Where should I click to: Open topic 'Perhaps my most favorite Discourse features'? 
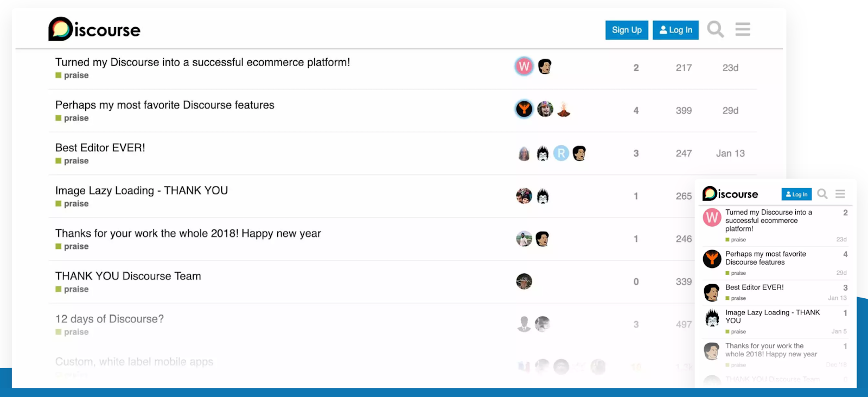[x=165, y=105]
